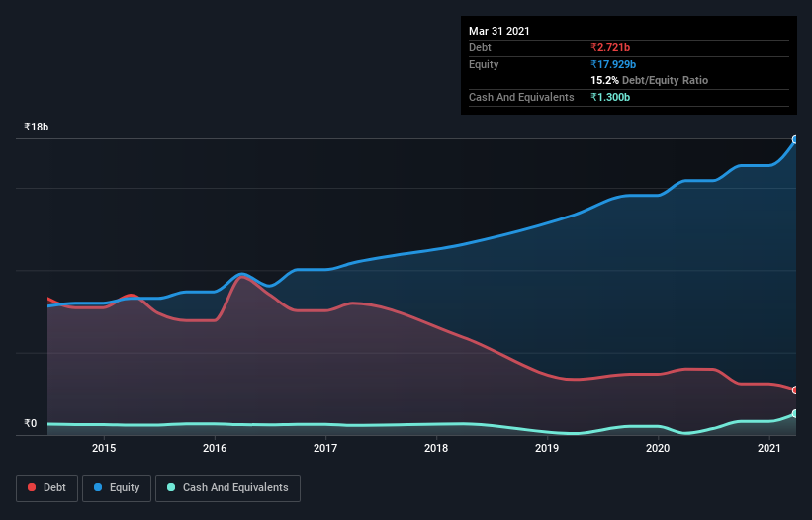812x520 pixels.
Task: Click the ₹17.929b equity value
Action: 613,64
